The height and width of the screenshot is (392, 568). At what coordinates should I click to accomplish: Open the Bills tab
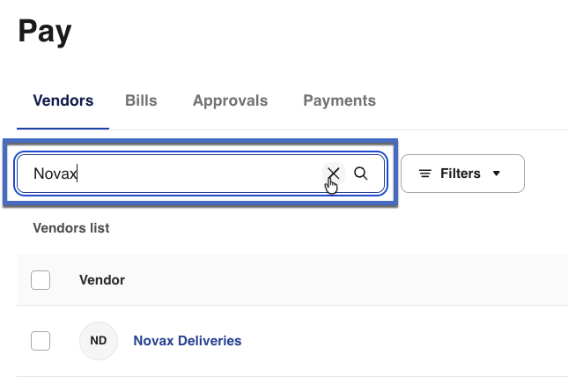click(x=141, y=100)
